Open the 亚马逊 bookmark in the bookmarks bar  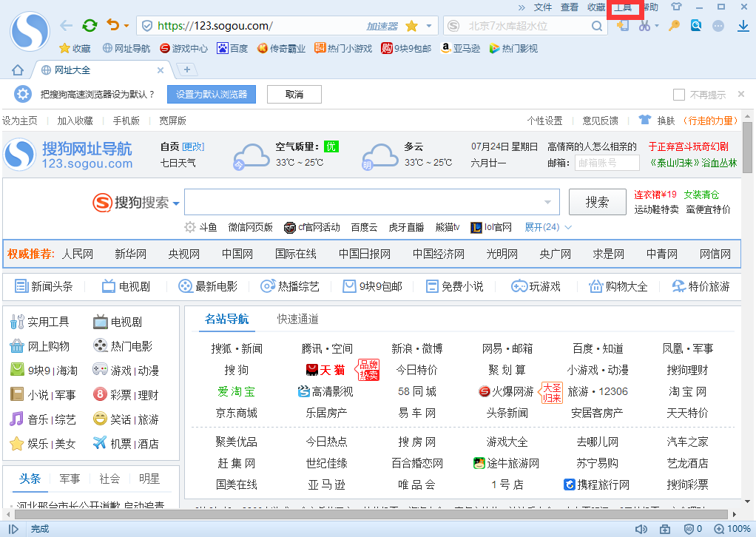(x=460, y=48)
